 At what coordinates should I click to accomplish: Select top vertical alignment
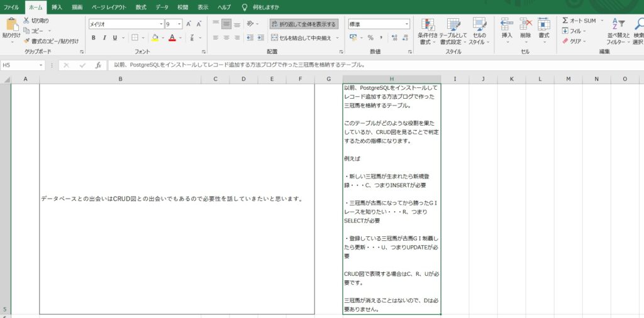point(216,25)
